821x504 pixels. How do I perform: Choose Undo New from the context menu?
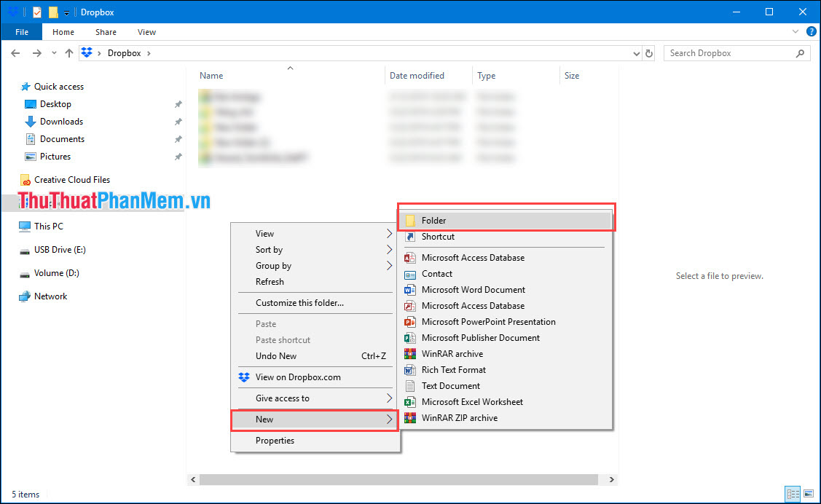point(315,356)
